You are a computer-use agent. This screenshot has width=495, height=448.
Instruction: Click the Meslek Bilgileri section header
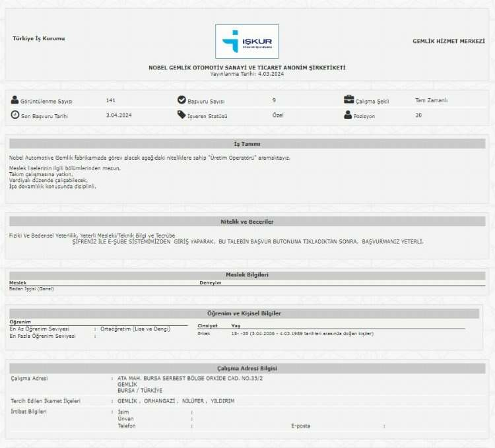(x=247, y=274)
